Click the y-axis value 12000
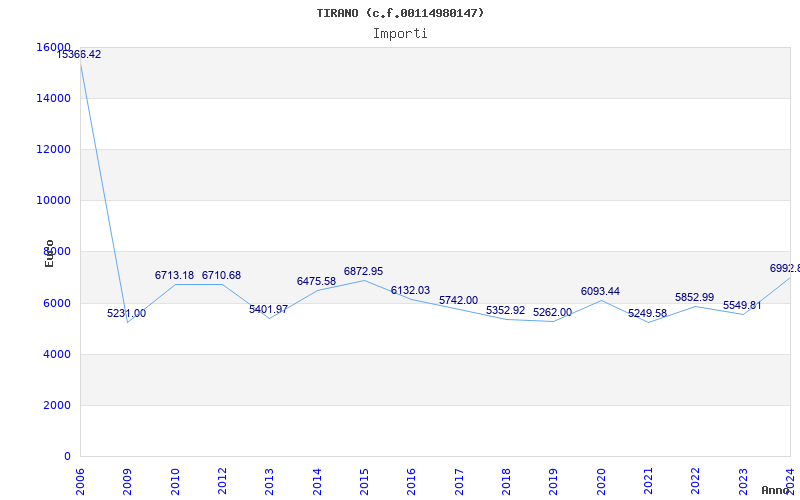The image size is (800, 500). 54,149
